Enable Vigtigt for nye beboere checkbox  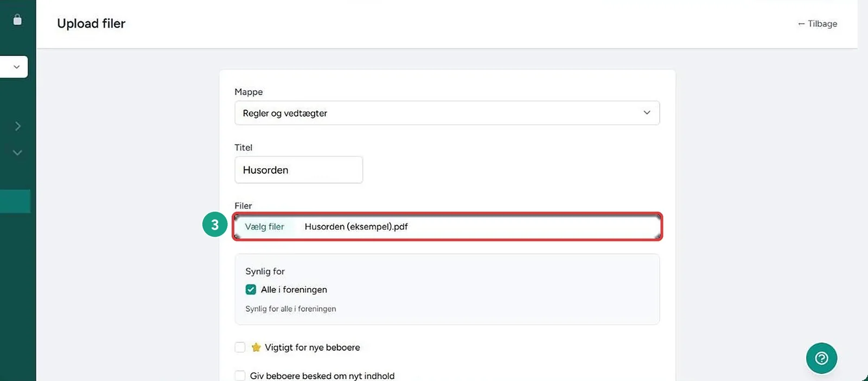pos(240,347)
